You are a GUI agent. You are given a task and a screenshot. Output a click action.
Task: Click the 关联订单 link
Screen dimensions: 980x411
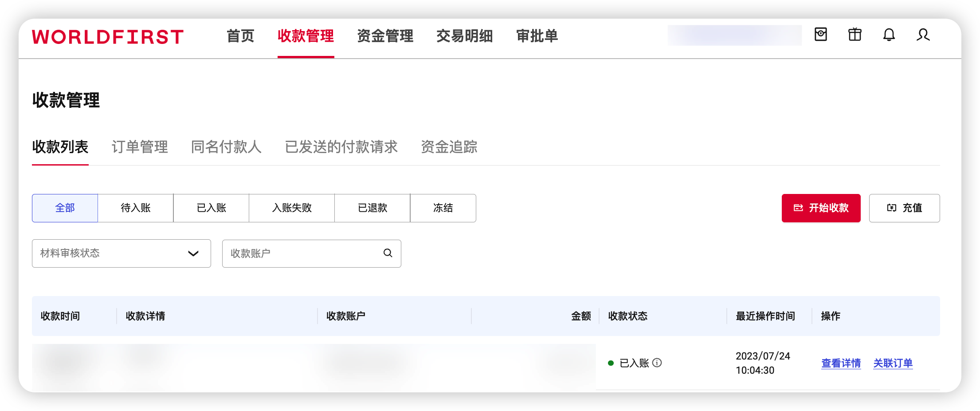(x=893, y=363)
